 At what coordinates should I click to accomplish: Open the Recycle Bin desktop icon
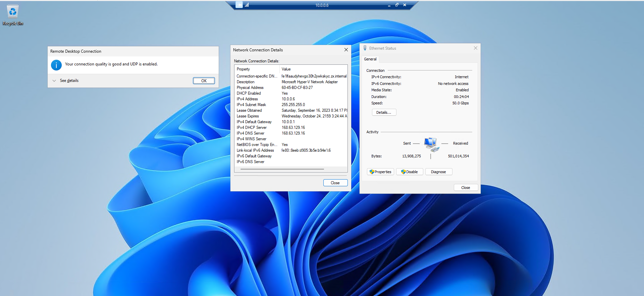click(x=13, y=15)
